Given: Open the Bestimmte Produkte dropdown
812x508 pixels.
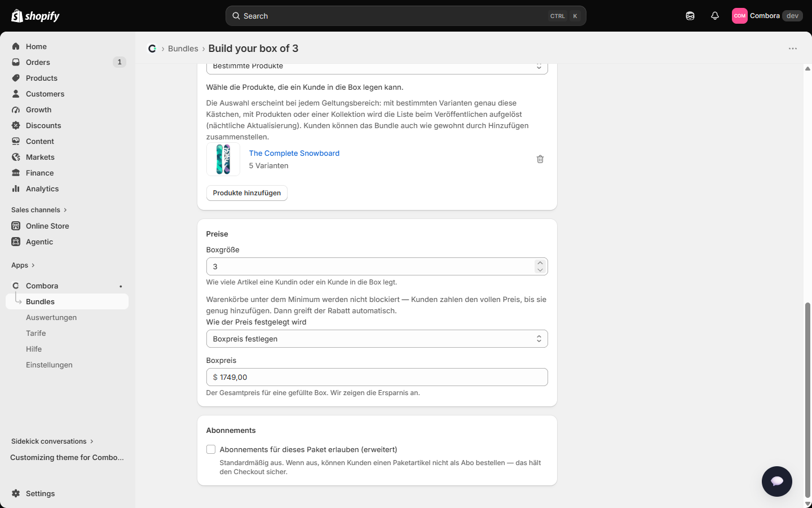Looking at the screenshot, I should click(x=377, y=68).
